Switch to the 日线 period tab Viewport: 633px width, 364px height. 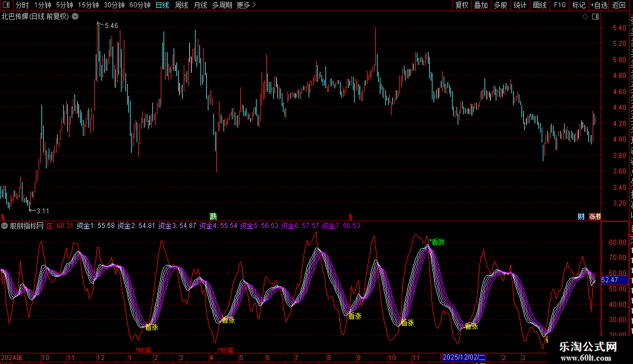click(162, 5)
